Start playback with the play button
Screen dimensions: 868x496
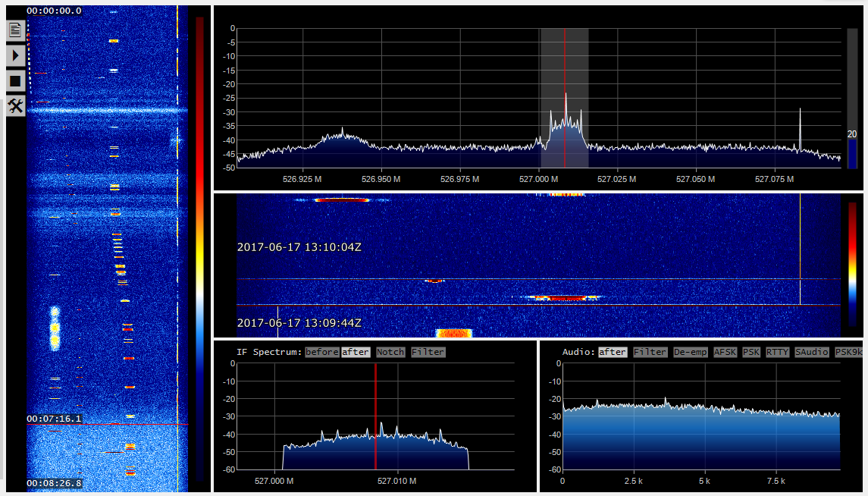coord(15,55)
